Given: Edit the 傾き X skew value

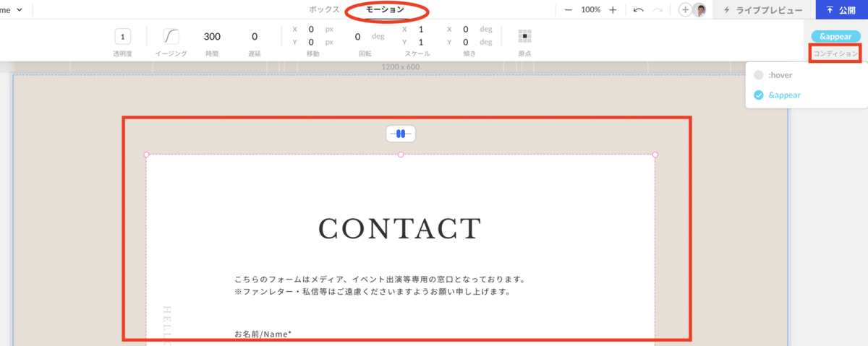Looking at the screenshot, I should pyautogui.click(x=466, y=30).
